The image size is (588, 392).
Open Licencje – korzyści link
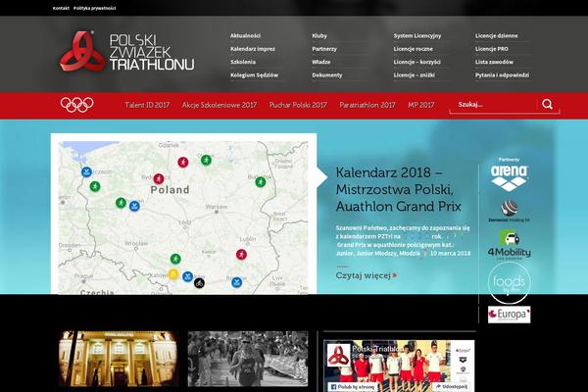coord(417,62)
